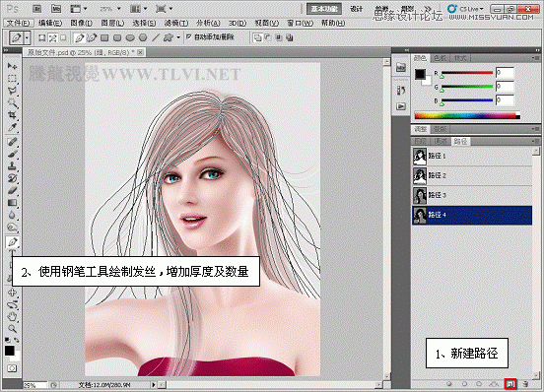Stroke path with brush

(x=464, y=384)
